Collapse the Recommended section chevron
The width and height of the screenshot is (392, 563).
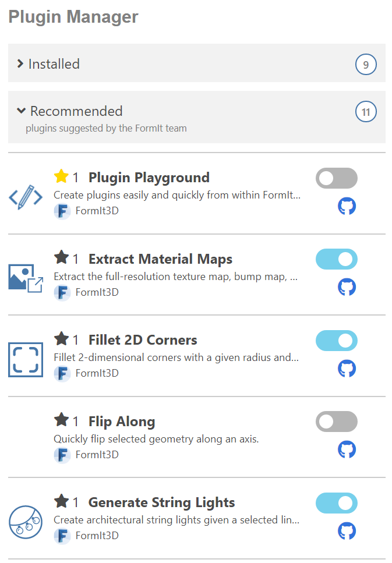pos(21,111)
